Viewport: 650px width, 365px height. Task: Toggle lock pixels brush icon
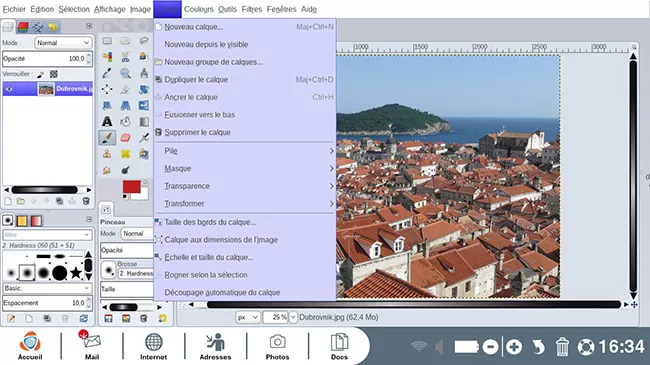tap(40, 74)
